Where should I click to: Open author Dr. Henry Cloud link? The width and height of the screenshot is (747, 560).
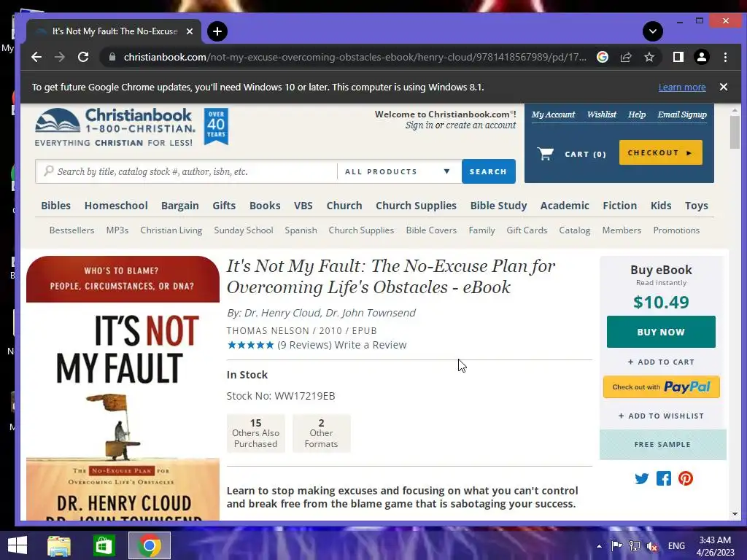(x=282, y=313)
